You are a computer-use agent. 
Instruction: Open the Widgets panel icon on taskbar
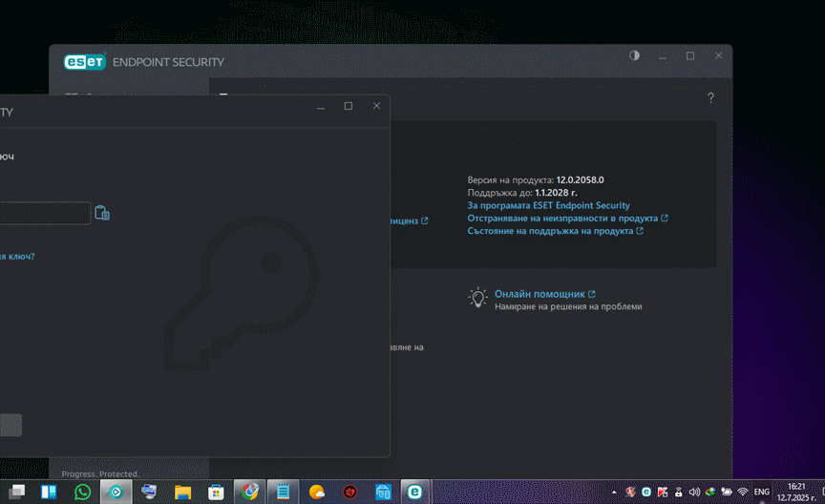coord(49,492)
